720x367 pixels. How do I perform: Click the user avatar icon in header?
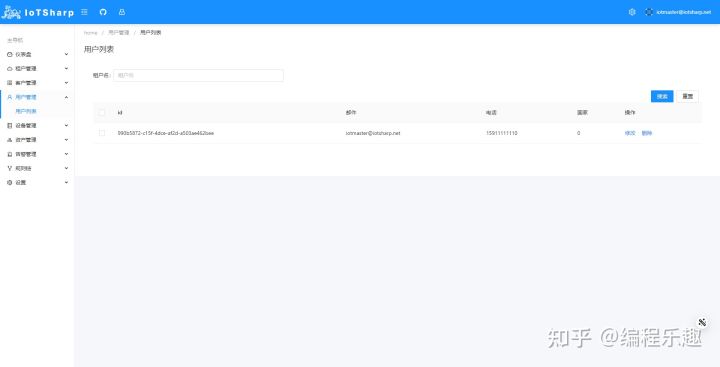point(648,12)
